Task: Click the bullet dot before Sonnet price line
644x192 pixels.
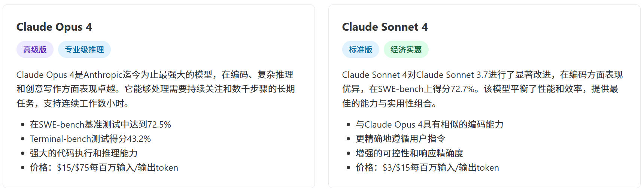Action: 349,168
